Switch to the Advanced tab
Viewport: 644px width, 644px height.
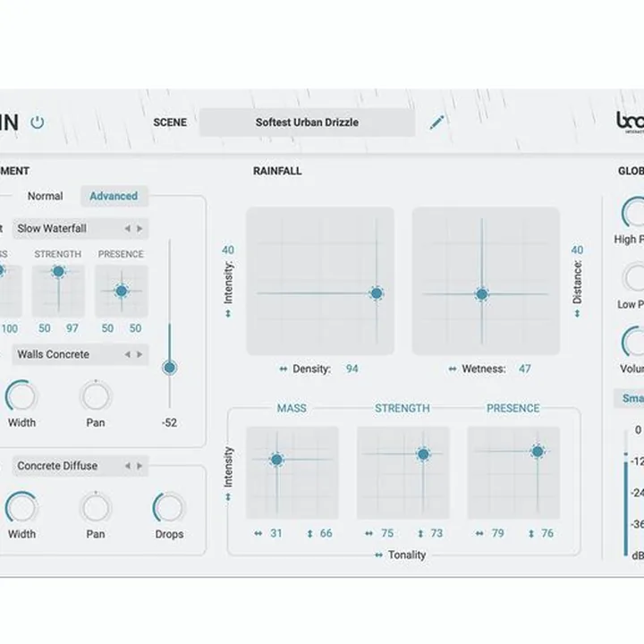click(114, 196)
